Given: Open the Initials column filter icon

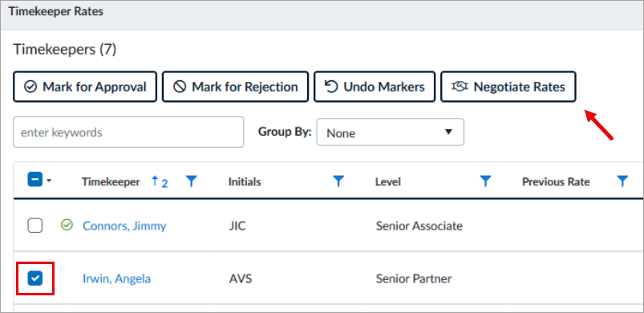Looking at the screenshot, I should (x=338, y=181).
